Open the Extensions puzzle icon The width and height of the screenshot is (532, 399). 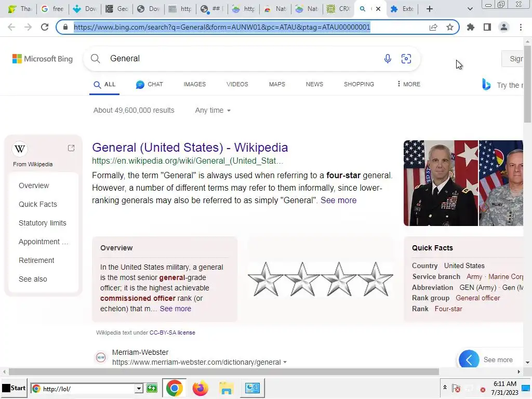pyautogui.click(x=471, y=27)
